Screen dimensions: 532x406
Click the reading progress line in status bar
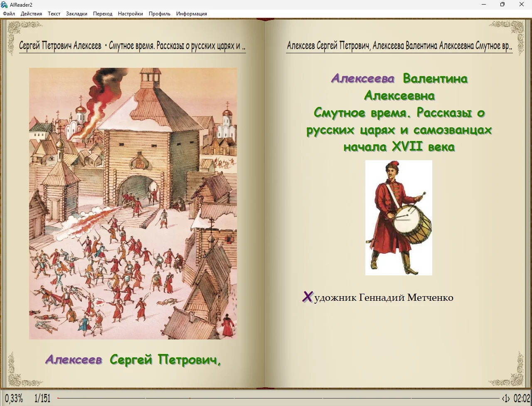point(278,398)
